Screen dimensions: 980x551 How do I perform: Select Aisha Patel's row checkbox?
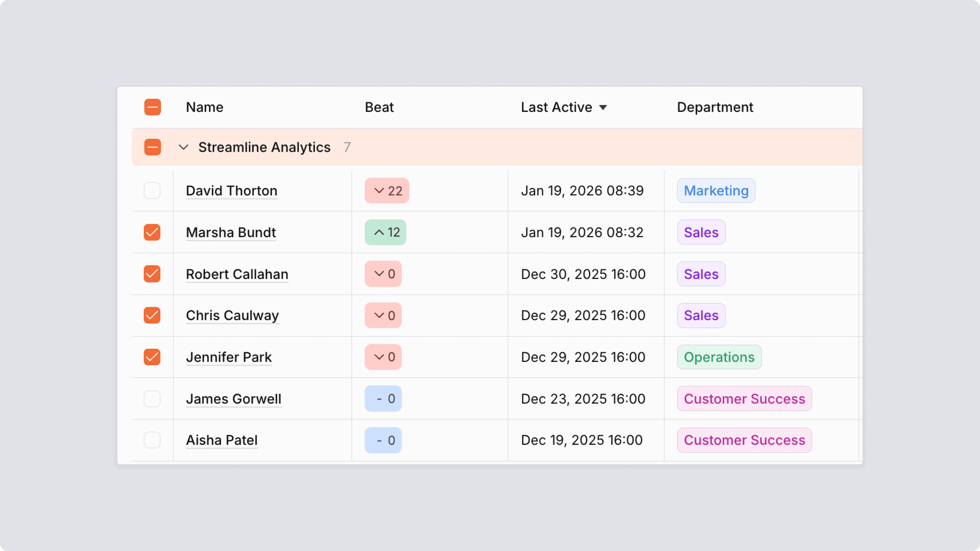152,440
